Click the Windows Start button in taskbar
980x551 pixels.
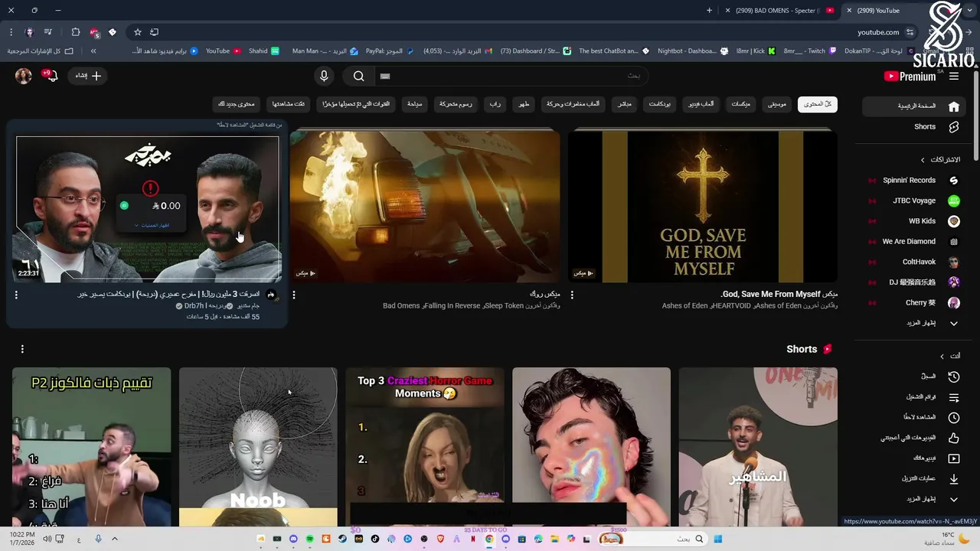pyautogui.click(x=717, y=539)
